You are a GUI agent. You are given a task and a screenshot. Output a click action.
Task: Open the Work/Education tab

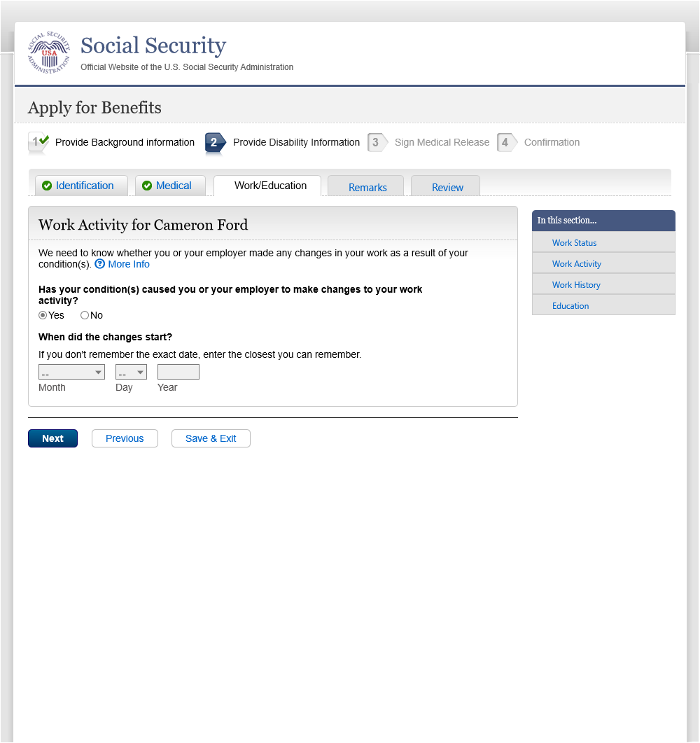[x=270, y=186]
